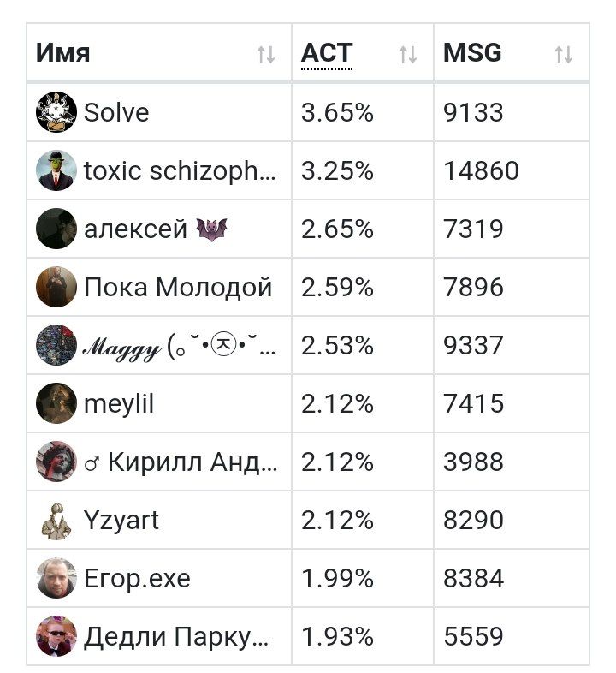
Task: Click the 3.65% activity cell
Action: tap(363, 112)
